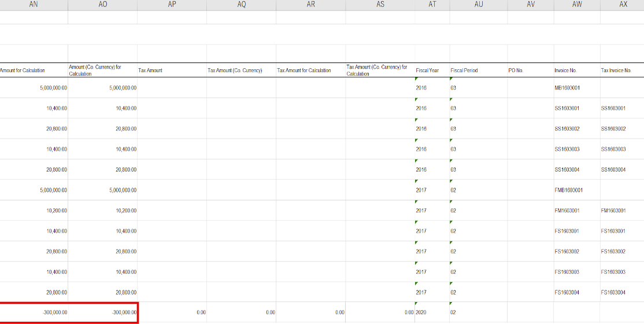Select Fiscal Period 02 in the FS1603004 row
This screenshot has height=324, width=644.
coord(479,292)
